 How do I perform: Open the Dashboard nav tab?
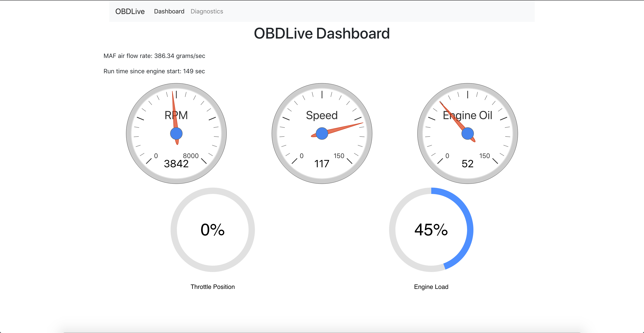pos(169,12)
